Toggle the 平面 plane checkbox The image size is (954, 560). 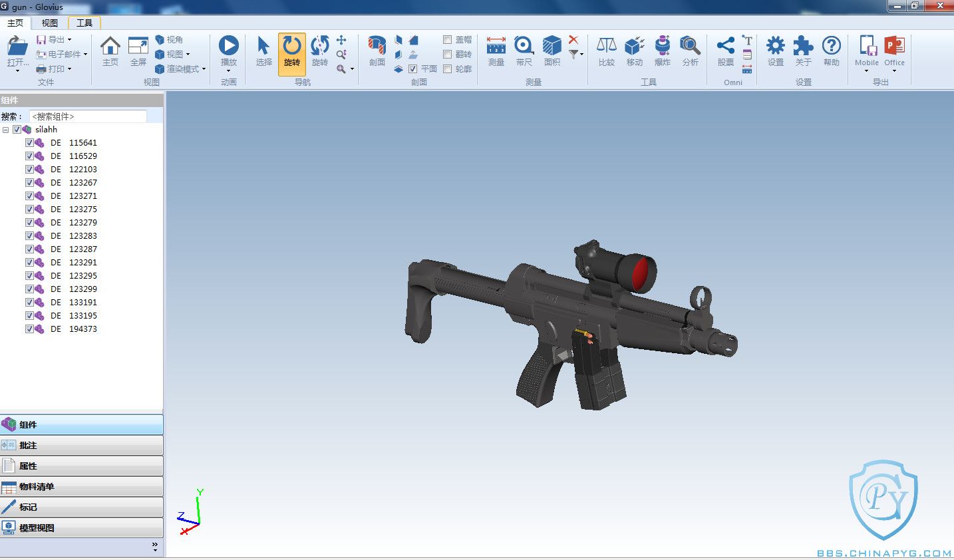click(412, 69)
